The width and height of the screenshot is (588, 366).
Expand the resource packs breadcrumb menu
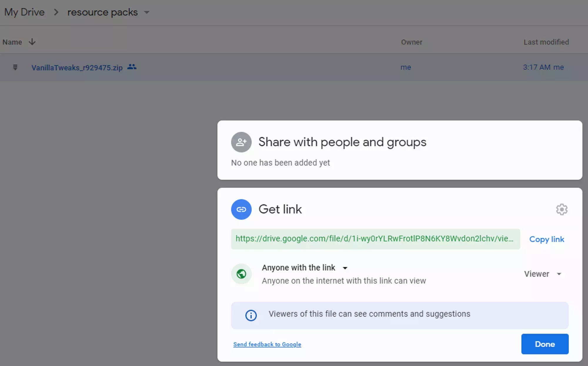point(147,12)
